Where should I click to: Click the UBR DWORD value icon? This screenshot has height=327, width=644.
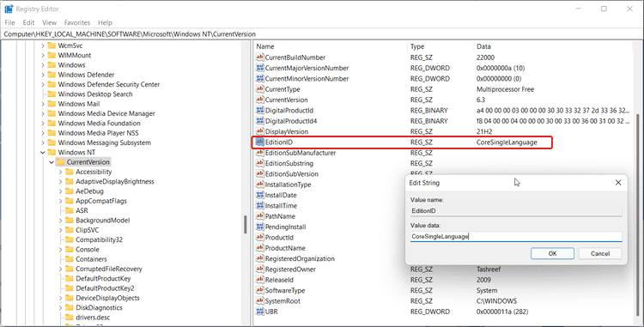pyautogui.click(x=259, y=312)
